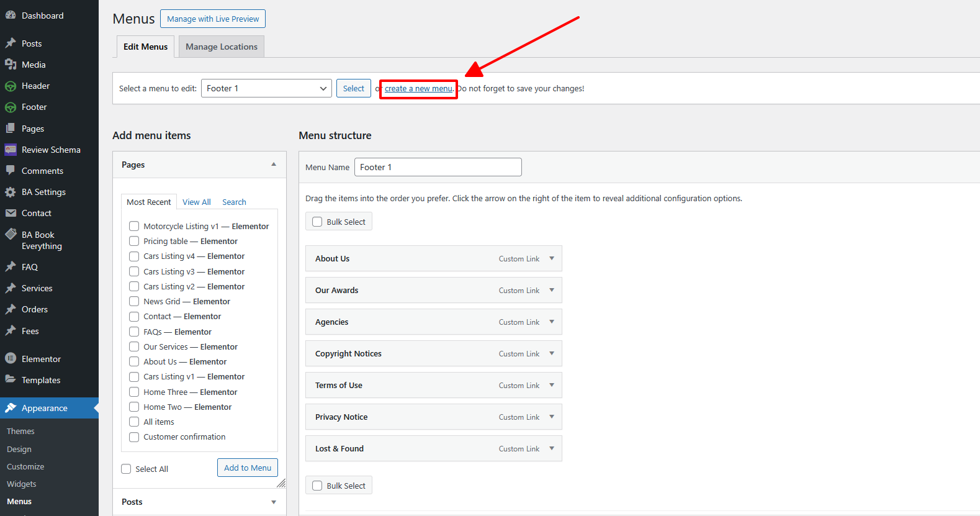Open the menu selection dropdown showing Footer 1

click(266, 89)
